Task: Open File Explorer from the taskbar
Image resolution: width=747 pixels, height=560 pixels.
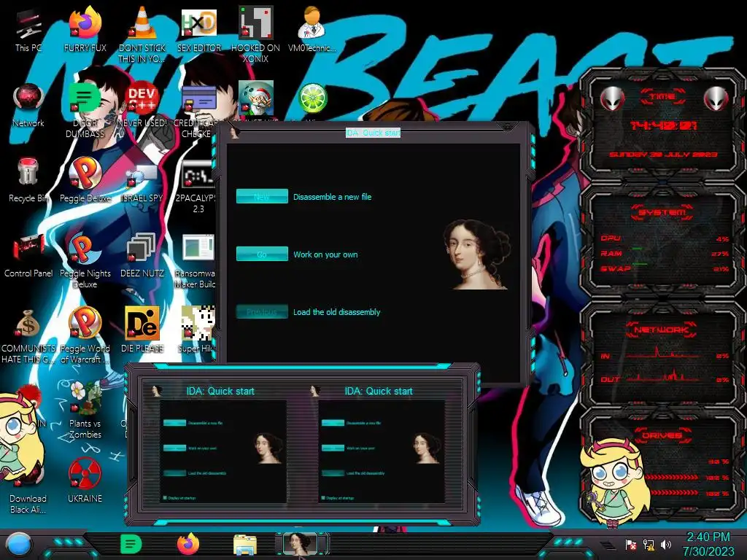Action: tap(245, 545)
